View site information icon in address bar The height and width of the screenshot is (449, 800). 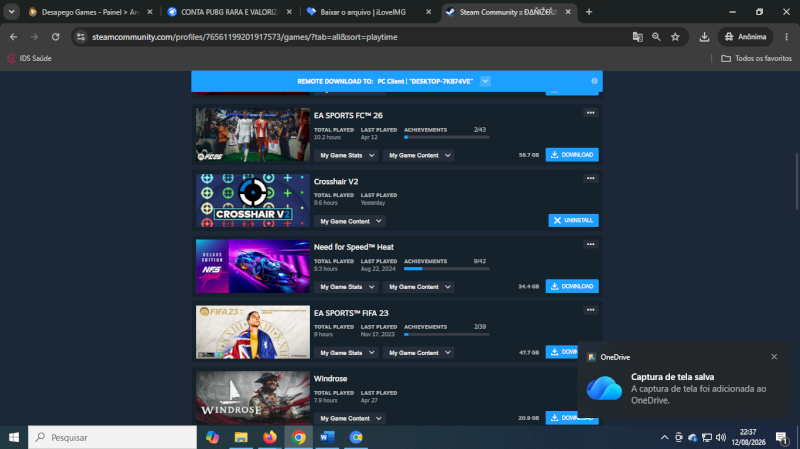[81, 37]
